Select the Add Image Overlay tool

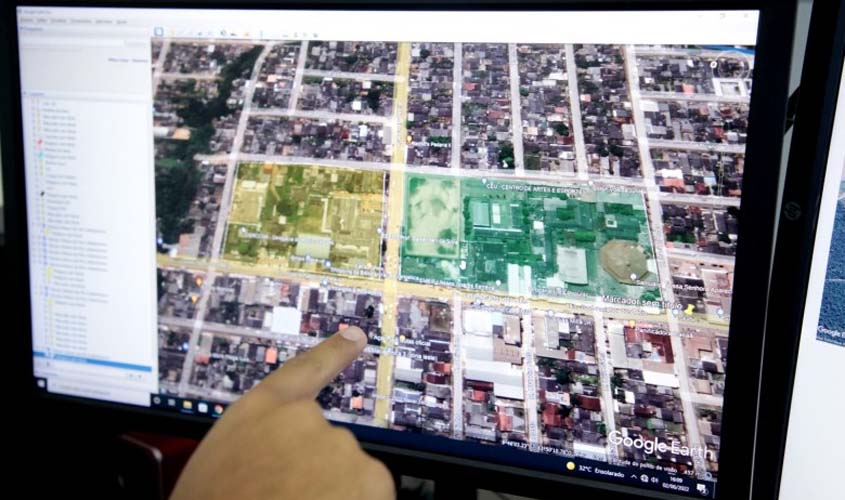(199, 34)
